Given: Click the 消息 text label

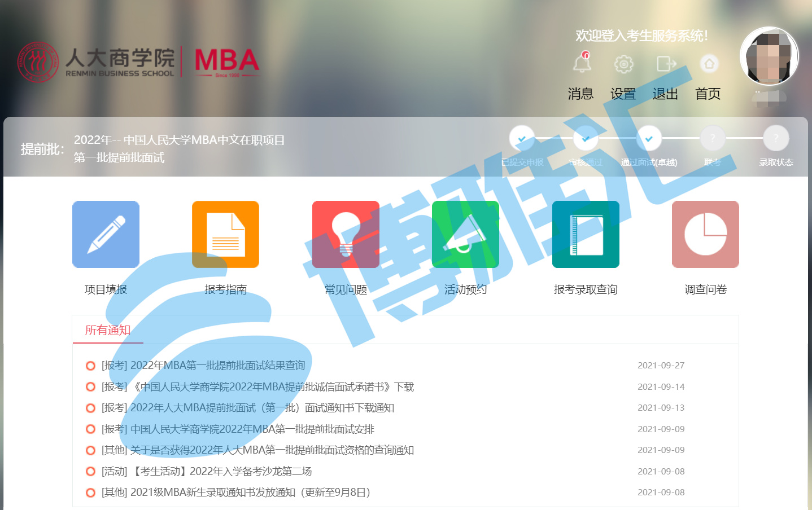Looking at the screenshot, I should (581, 94).
